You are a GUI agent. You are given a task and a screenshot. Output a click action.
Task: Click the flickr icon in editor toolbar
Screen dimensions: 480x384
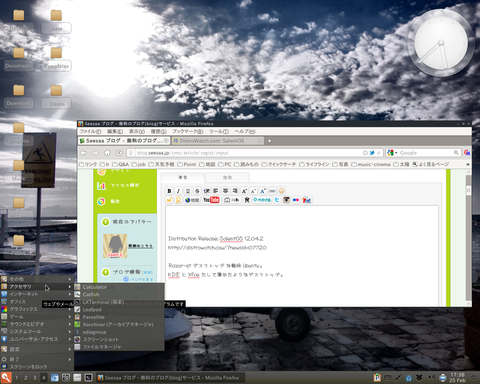pyautogui.click(x=296, y=200)
